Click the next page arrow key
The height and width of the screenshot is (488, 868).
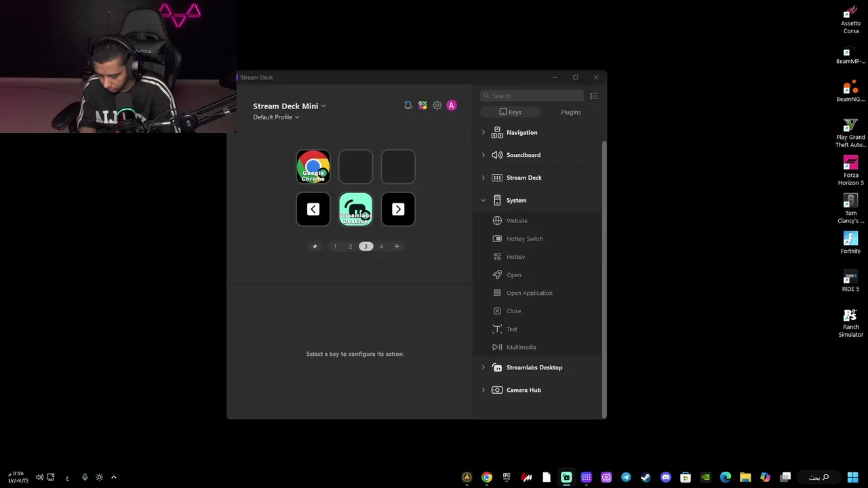[x=398, y=209]
